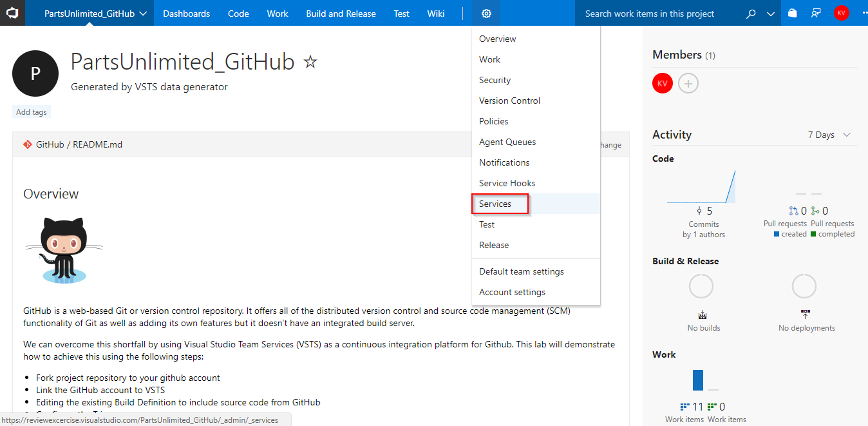
Task: Click the KV user avatar in header
Action: click(841, 13)
